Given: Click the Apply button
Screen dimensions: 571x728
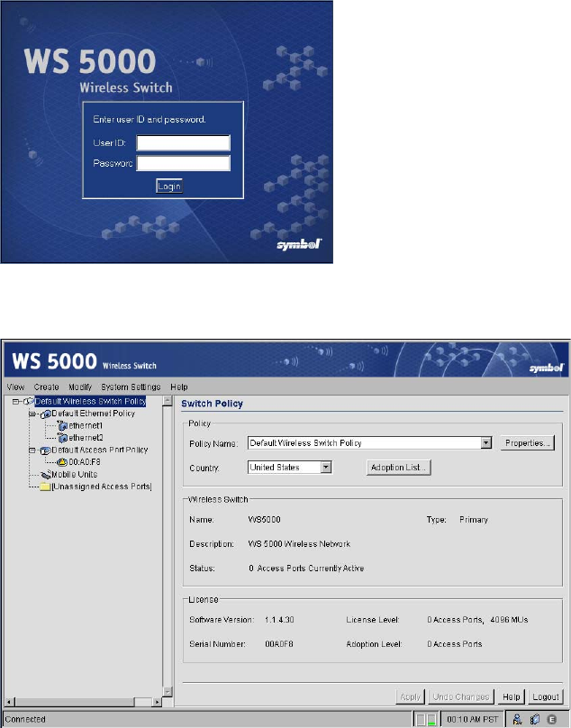Looking at the screenshot, I should 410,696.
